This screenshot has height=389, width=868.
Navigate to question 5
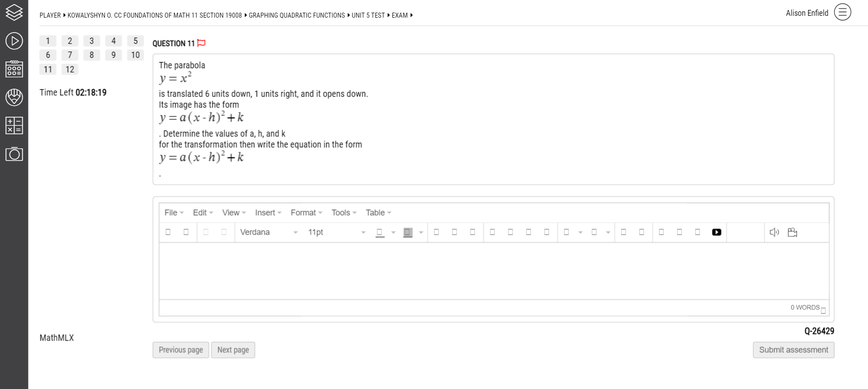tap(136, 41)
